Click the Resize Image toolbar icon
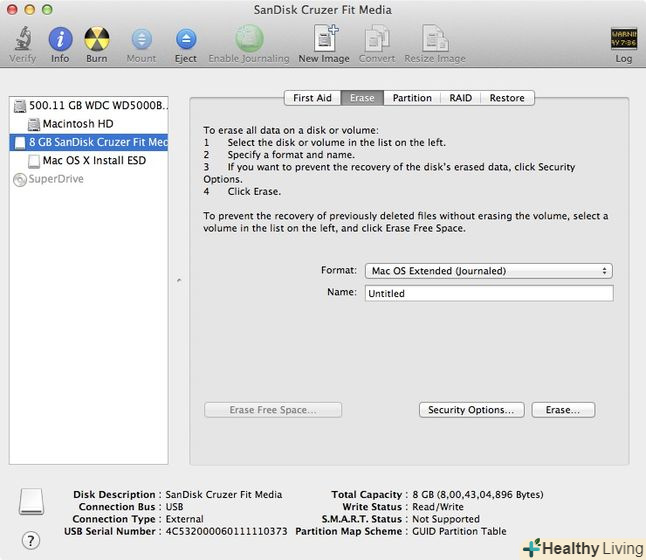The width and height of the screenshot is (646, 560). [435, 38]
